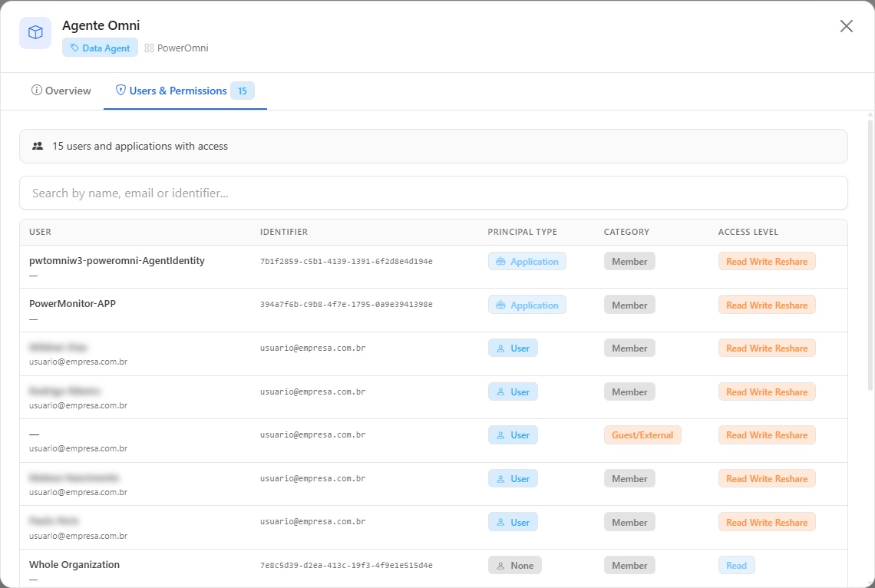The image size is (875, 588).
Task: Click the Read access badge for Whole Organization
Action: tap(737, 565)
